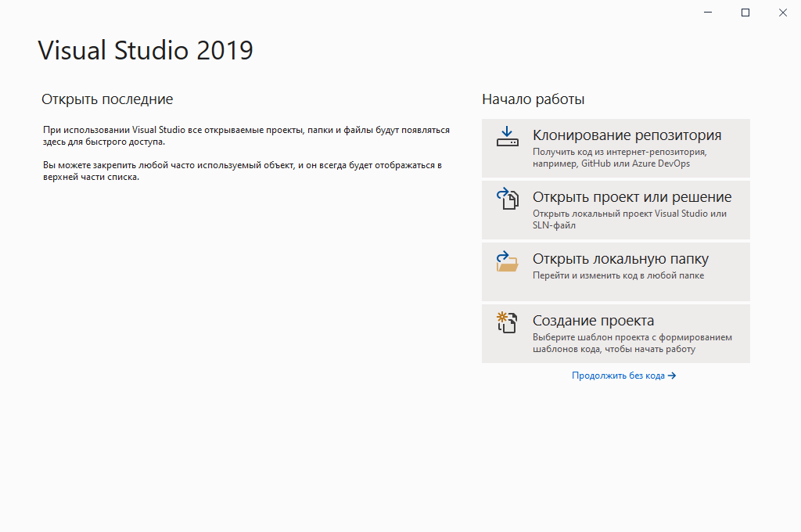Follow the Продолжить без кода link

[x=618, y=376]
